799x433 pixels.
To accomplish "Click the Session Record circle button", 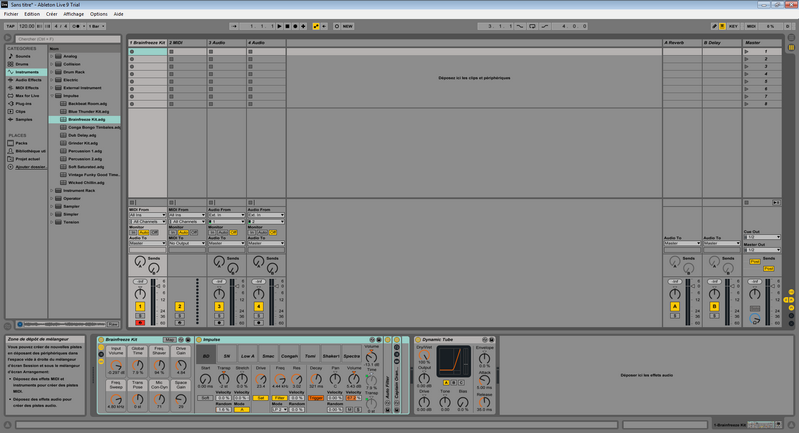I will pos(337,26).
